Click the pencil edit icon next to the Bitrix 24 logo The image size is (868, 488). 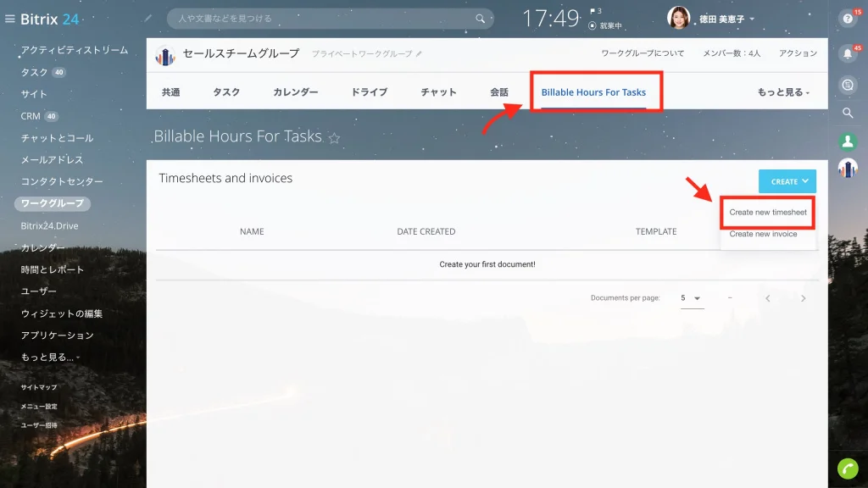147,19
